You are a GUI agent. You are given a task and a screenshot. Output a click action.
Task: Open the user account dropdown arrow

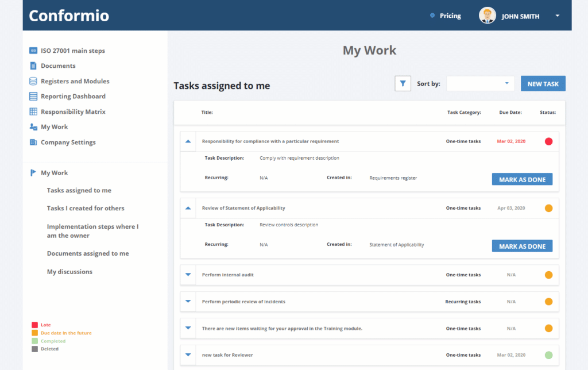coord(557,16)
